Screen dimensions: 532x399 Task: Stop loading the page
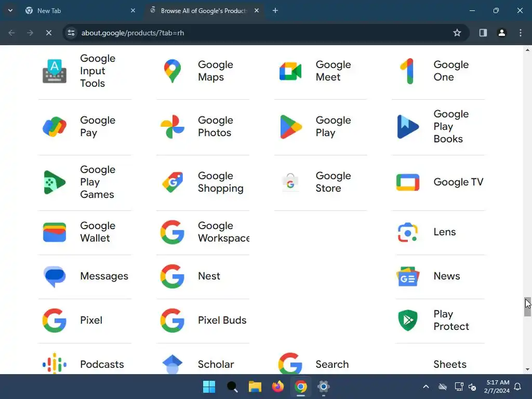pos(48,33)
